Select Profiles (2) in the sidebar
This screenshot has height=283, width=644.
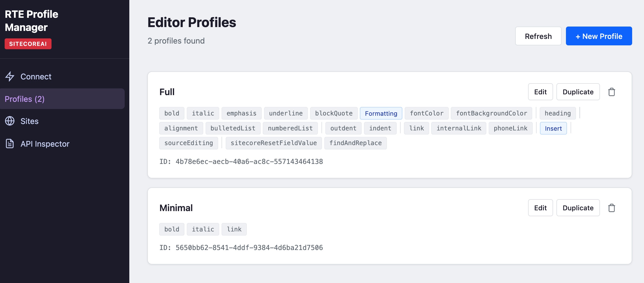[x=25, y=98]
